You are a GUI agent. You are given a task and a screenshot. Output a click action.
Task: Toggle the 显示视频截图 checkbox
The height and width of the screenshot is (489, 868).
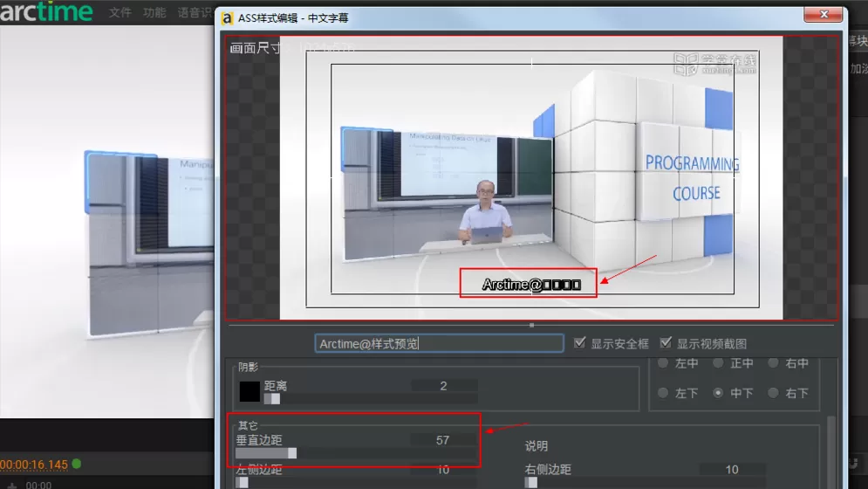point(666,342)
